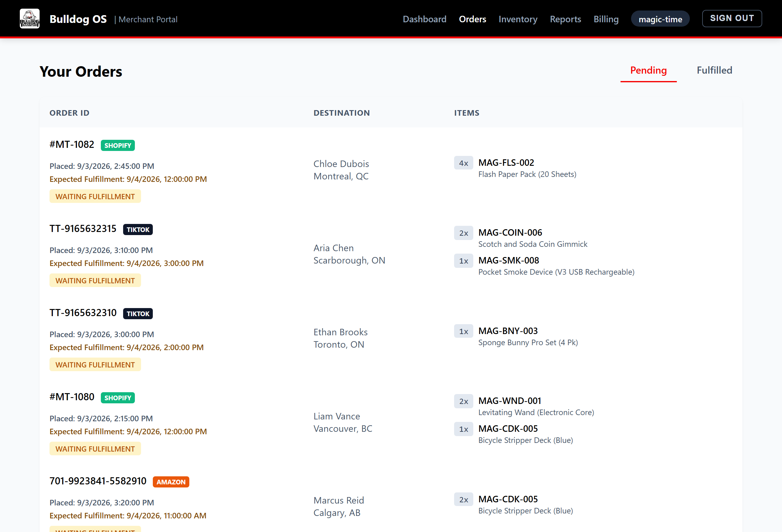Image resolution: width=782 pixels, height=532 pixels.
Task: Click Pocket Smoke Device item description
Action: 556,272
